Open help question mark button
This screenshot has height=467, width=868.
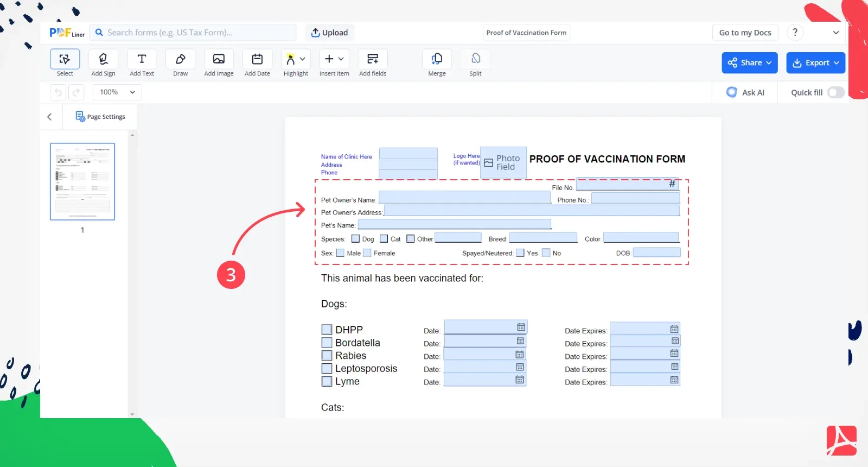click(795, 33)
